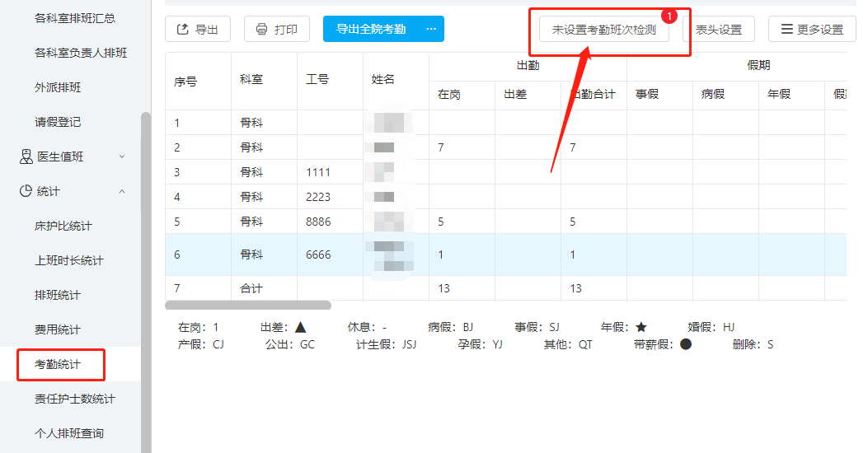Viewport: 868px width, 453px height.
Task: Click the triangle symbol in 出差 legend
Action: pos(301,327)
